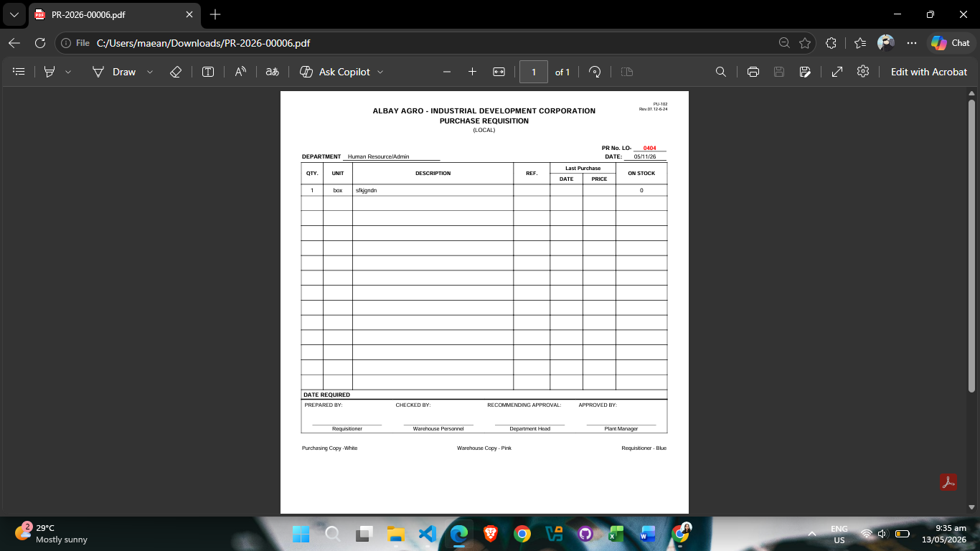Image resolution: width=980 pixels, height=551 pixels.
Task: Open the table of contents sidebar
Action: [x=19, y=72]
